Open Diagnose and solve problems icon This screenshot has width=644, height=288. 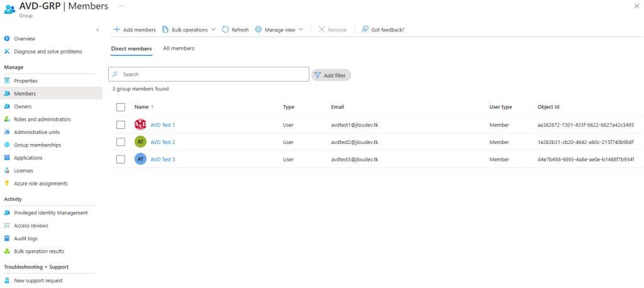pos(7,52)
